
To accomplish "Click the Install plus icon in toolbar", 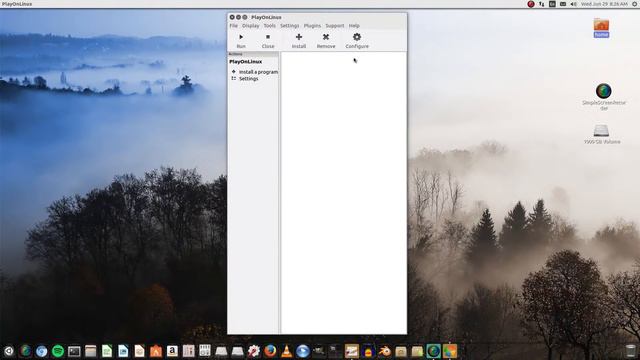I will (x=299, y=37).
